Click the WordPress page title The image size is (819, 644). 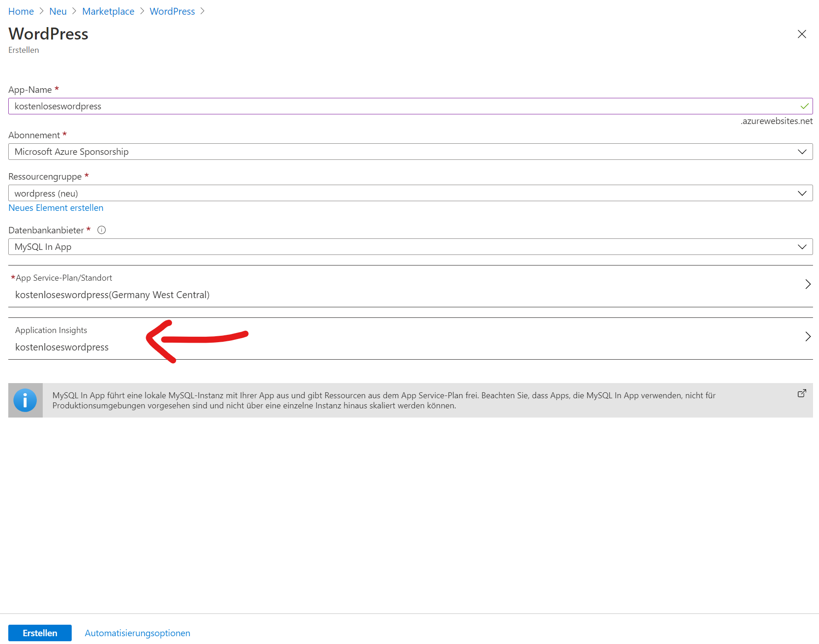48,34
